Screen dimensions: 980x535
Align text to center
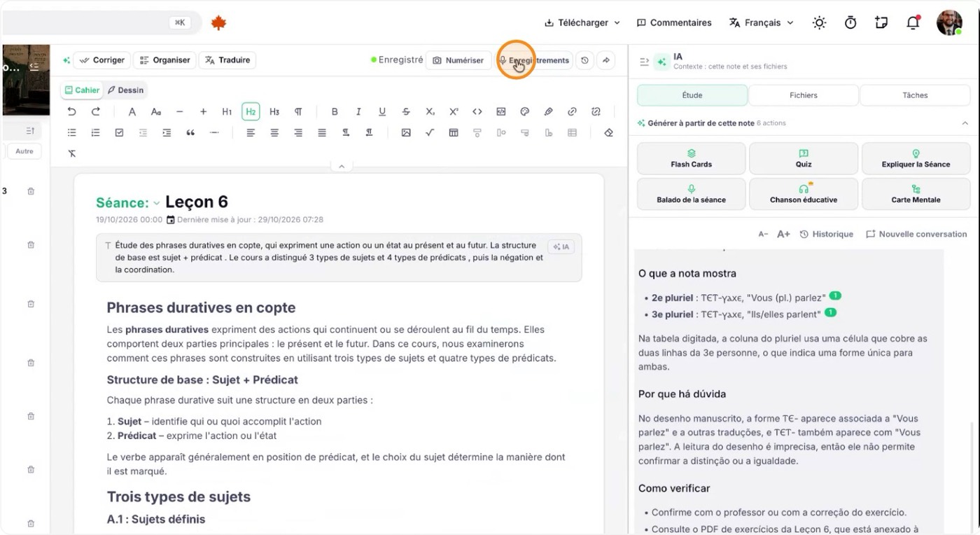click(274, 132)
